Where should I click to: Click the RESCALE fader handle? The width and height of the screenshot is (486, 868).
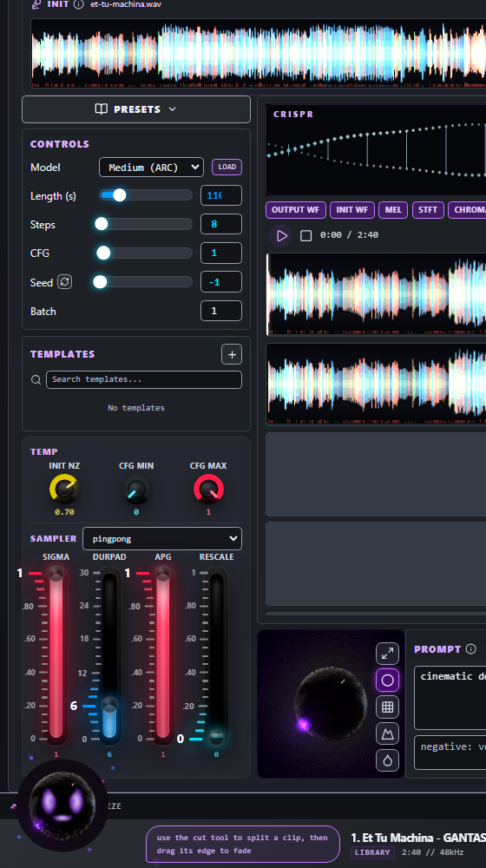(216, 737)
